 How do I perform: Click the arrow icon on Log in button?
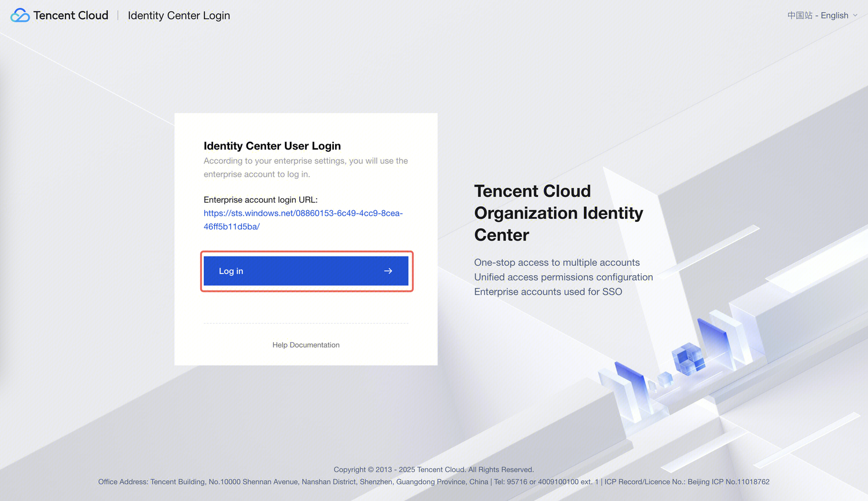[388, 271]
